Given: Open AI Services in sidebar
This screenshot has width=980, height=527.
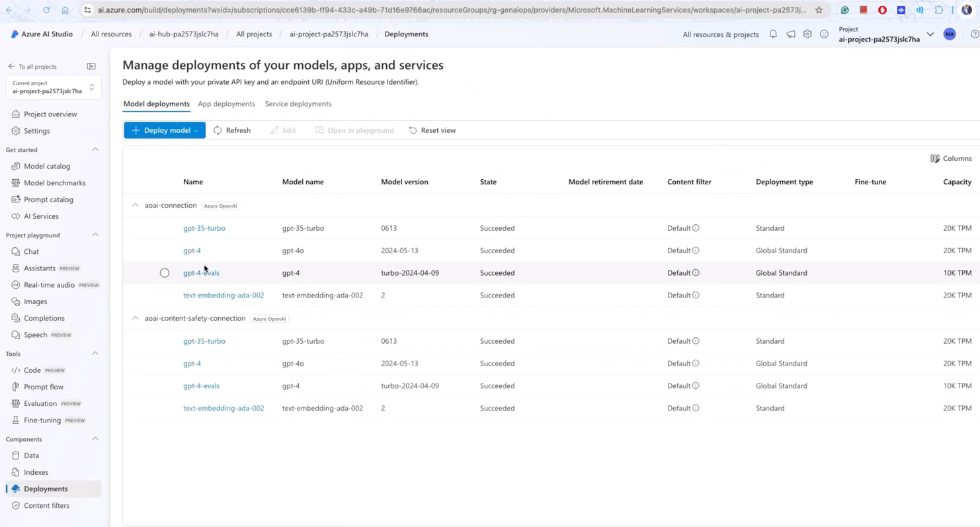Looking at the screenshot, I should (41, 216).
